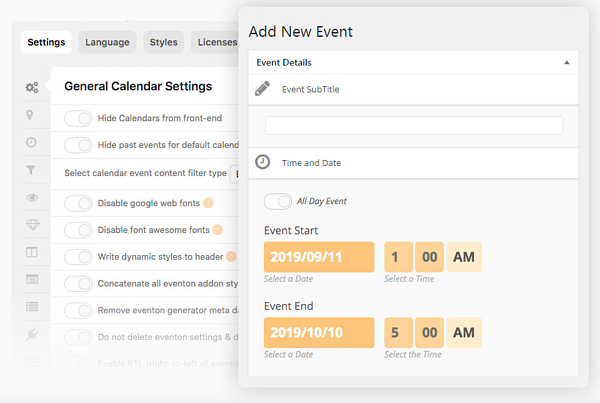Open the event content filter type dropdown
The image size is (600, 403).
pyautogui.click(x=234, y=174)
